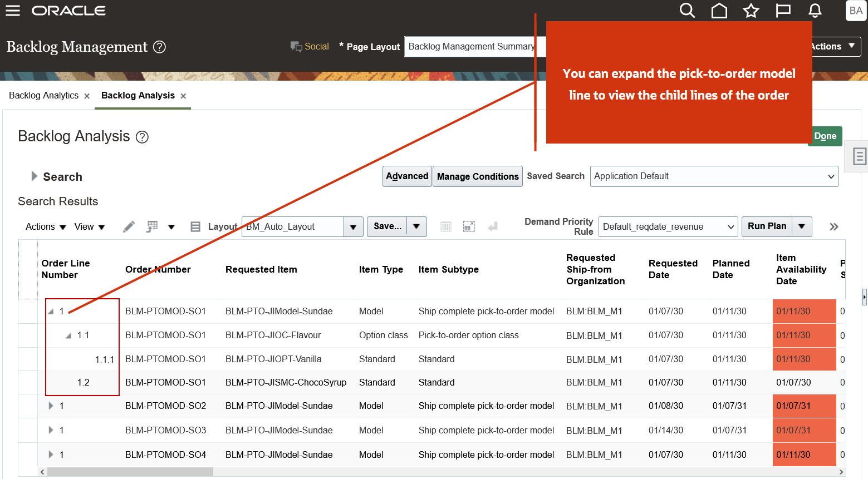
Task: Open Backlog Analysis help icon
Action: [143, 137]
